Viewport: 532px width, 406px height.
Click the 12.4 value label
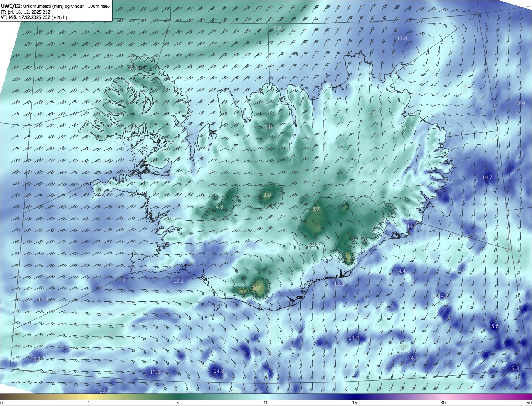(x=43, y=299)
